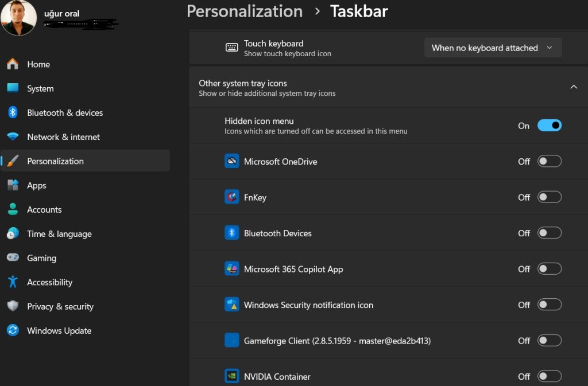
Task: Open Windows Update settings
Action: [x=59, y=330]
